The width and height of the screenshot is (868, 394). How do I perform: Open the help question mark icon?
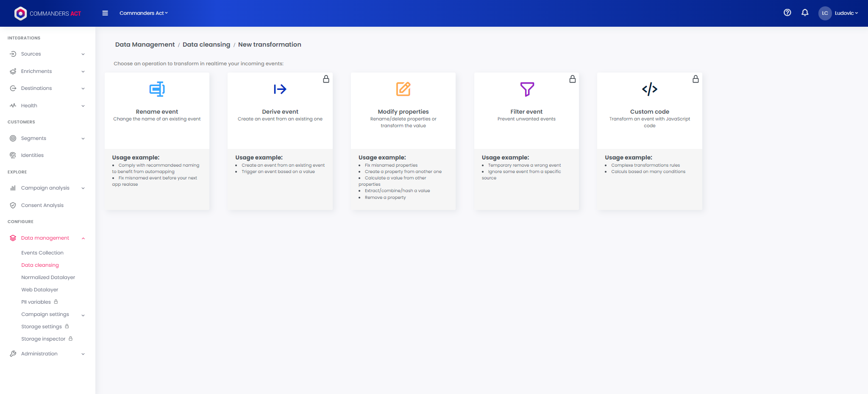coord(787,13)
